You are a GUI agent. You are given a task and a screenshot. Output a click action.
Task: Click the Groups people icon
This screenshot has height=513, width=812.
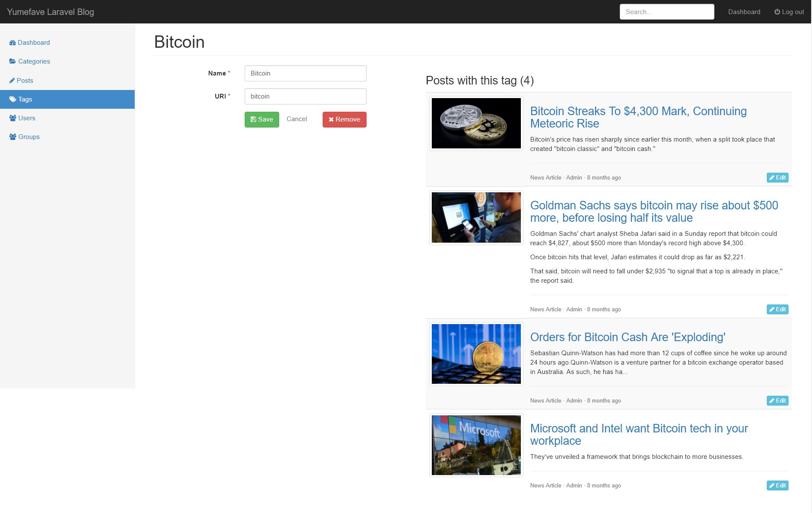(x=13, y=137)
